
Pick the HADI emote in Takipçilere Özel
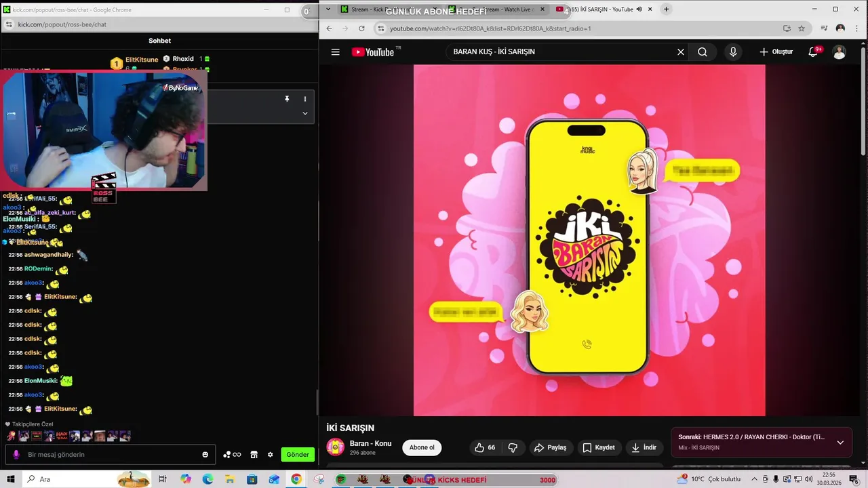click(x=62, y=436)
